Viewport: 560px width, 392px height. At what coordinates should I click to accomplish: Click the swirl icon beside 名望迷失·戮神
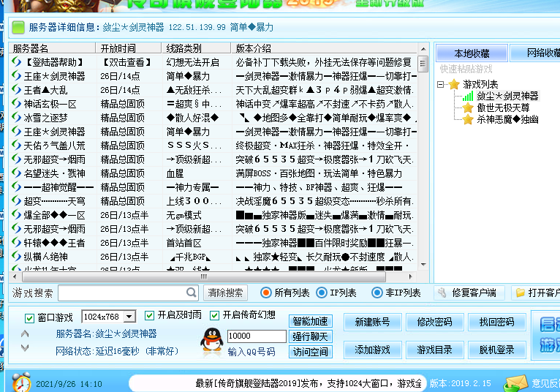click(16, 173)
